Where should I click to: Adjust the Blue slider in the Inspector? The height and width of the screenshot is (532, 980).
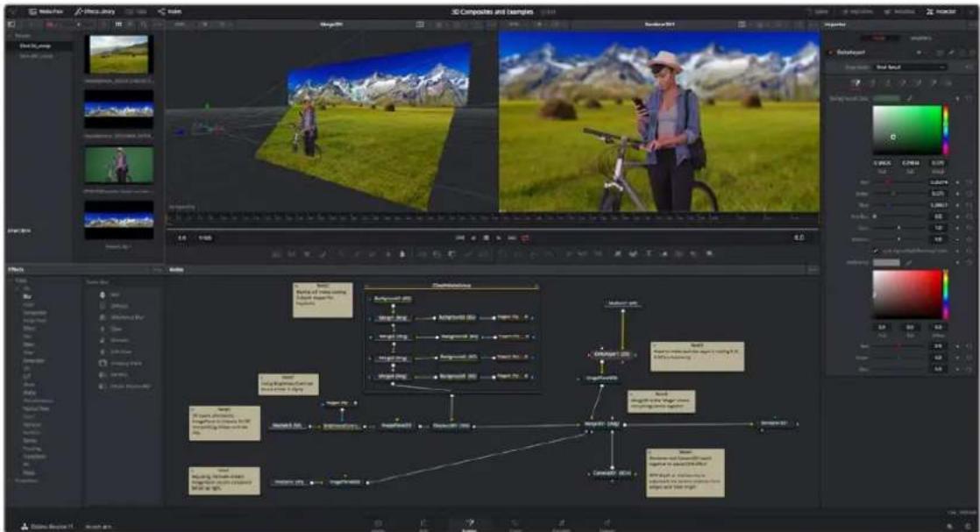point(900,204)
